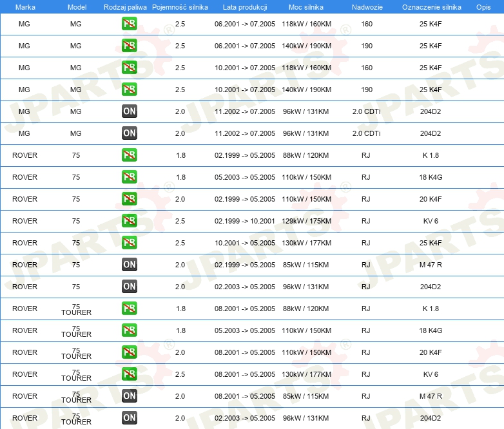Image resolution: width=504 pixels, height=429 pixels.
Task: Select 'K 1.8' engine code in 75 Tourer row
Action: [x=431, y=309]
